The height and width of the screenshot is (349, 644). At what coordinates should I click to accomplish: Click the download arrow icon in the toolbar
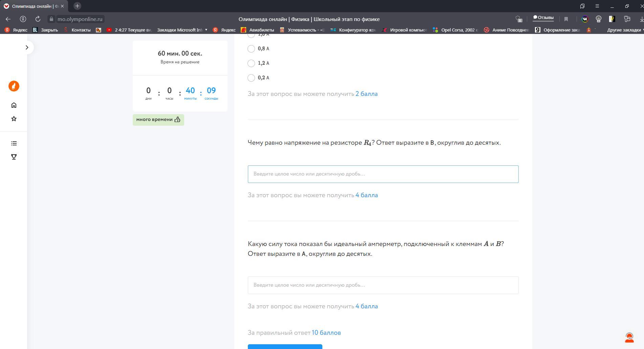(x=641, y=19)
